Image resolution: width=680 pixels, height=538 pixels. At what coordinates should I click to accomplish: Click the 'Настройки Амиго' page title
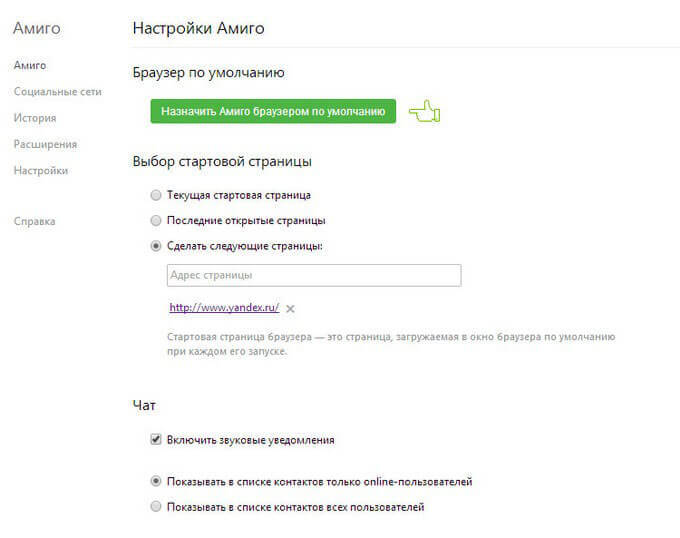click(199, 28)
